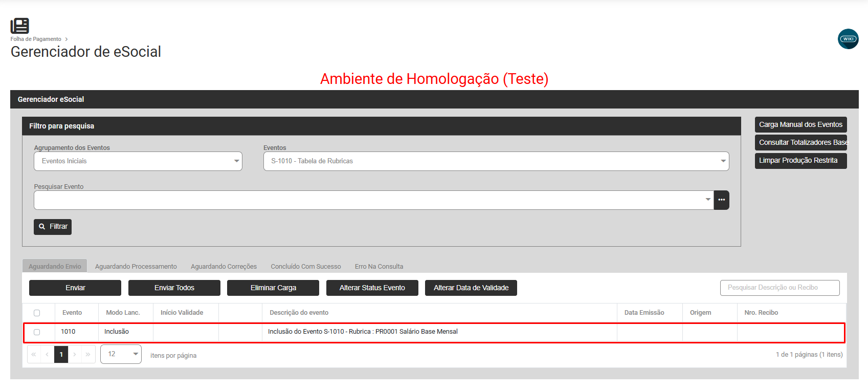This screenshot has width=868, height=390.
Task: Click Eliminar Carga
Action: [273, 288]
